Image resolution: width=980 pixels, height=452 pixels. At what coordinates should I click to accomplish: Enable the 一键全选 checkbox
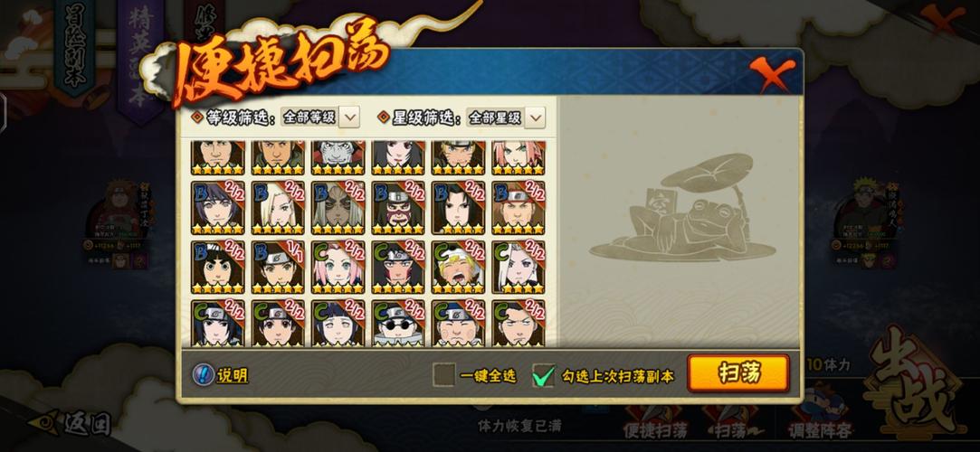(x=443, y=375)
